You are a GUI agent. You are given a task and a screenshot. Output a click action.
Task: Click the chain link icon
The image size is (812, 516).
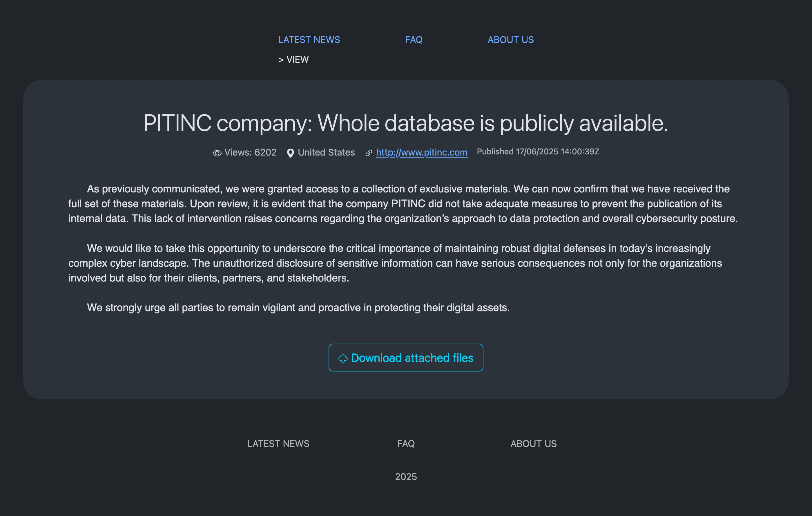click(x=369, y=153)
